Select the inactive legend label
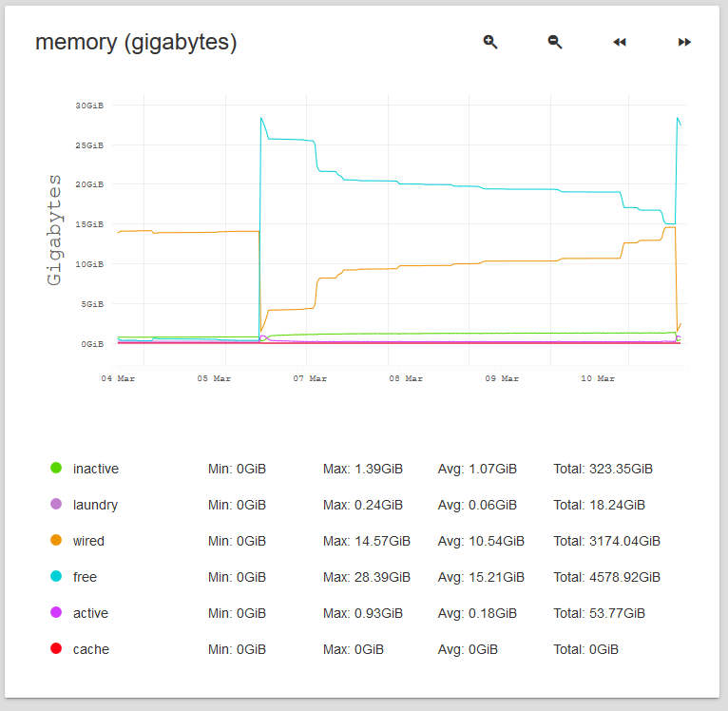This screenshot has height=711, width=728. [x=96, y=469]
